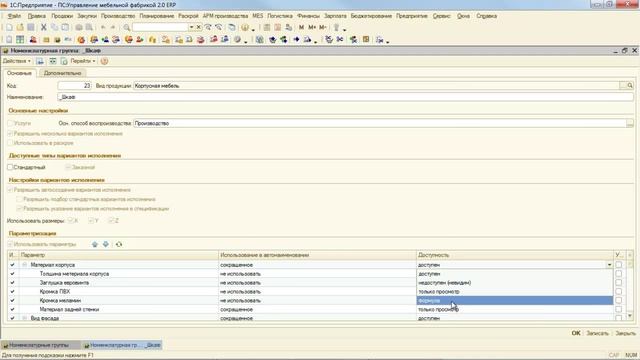This screenshot has width=640, height=360.
Task: Open the Перейти dropdown menu
Action: click(x=83, y=61)
